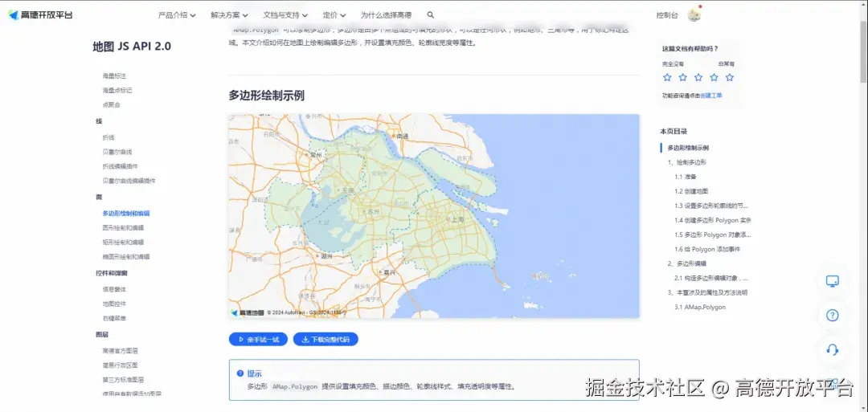Jump to 3、本章涉及的属性及方法说明
868x412 pixels.
[x=708, y=292]
